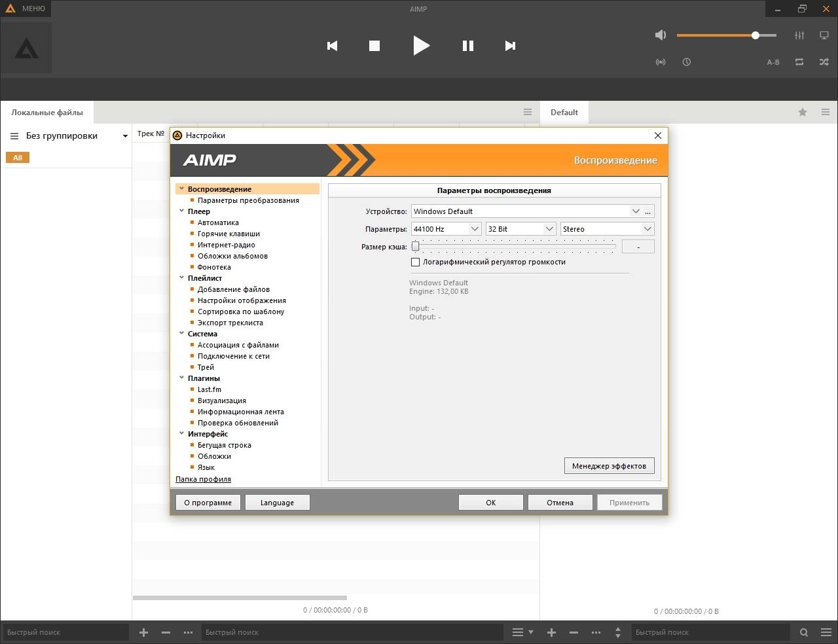Collapse the Плейлист tree section
Screen dimensions: 838x644
182,277
